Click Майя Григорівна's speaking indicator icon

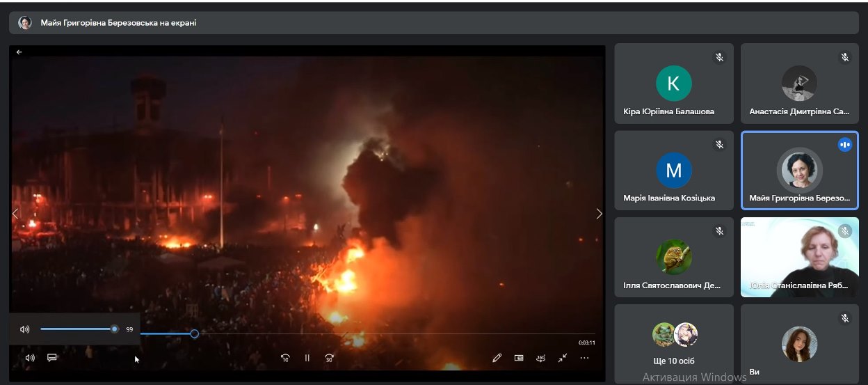pos(845,145)
